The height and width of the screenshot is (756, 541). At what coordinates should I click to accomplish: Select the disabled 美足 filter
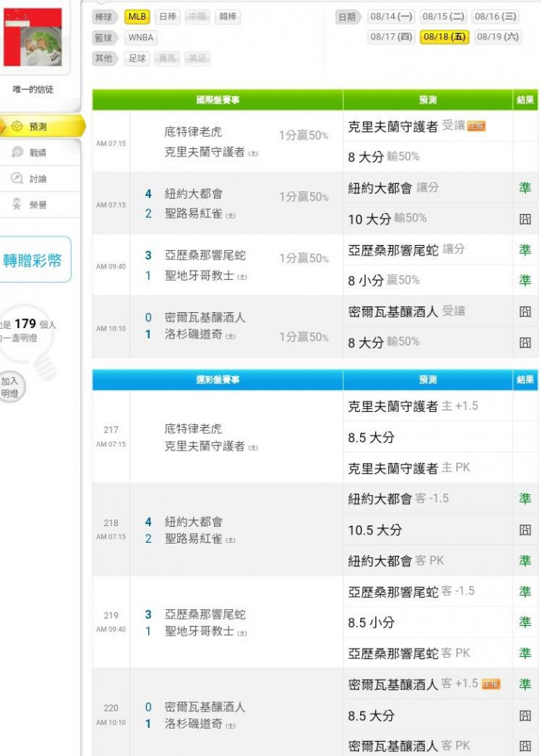197,58
